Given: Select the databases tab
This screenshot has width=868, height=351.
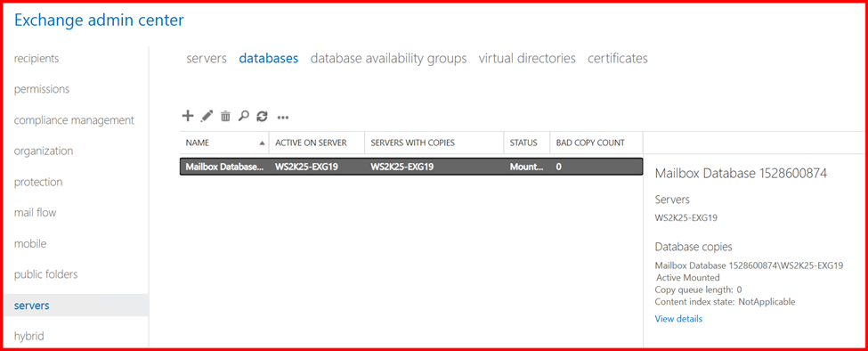Looking at the screenshot, I should (x=269, y=58).
